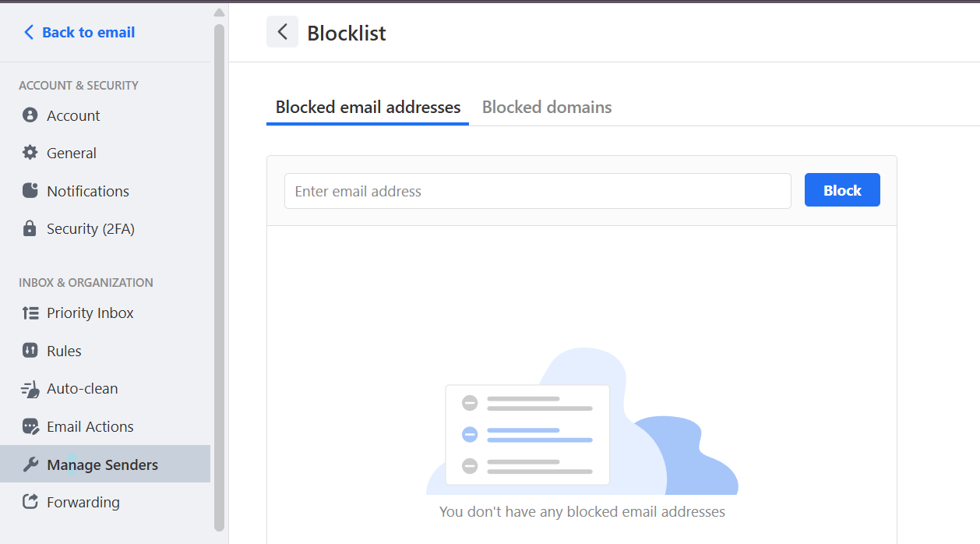Click the Manage Senders wrench icon

click(x=30, y=465)
